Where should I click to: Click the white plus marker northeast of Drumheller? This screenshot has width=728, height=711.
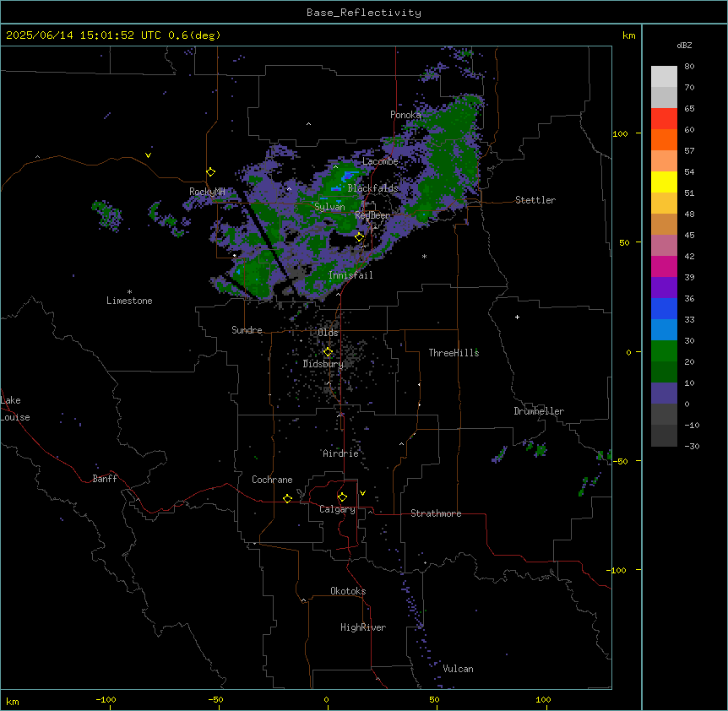517,317
